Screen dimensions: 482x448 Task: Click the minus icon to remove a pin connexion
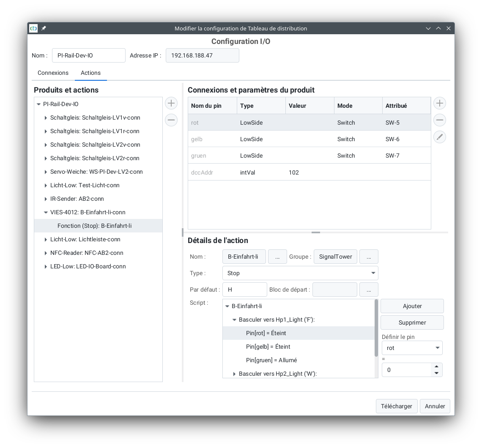coord(439,120)
